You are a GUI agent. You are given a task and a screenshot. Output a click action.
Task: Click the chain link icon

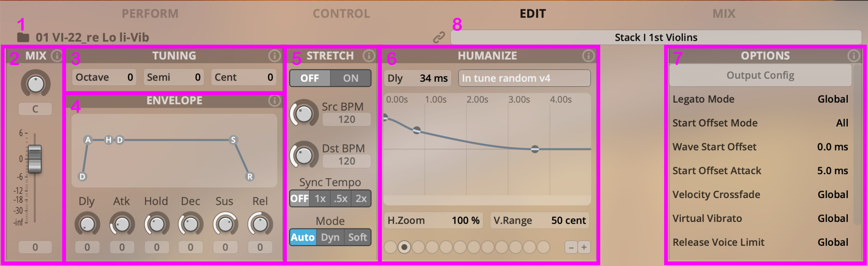pos(439,37)
